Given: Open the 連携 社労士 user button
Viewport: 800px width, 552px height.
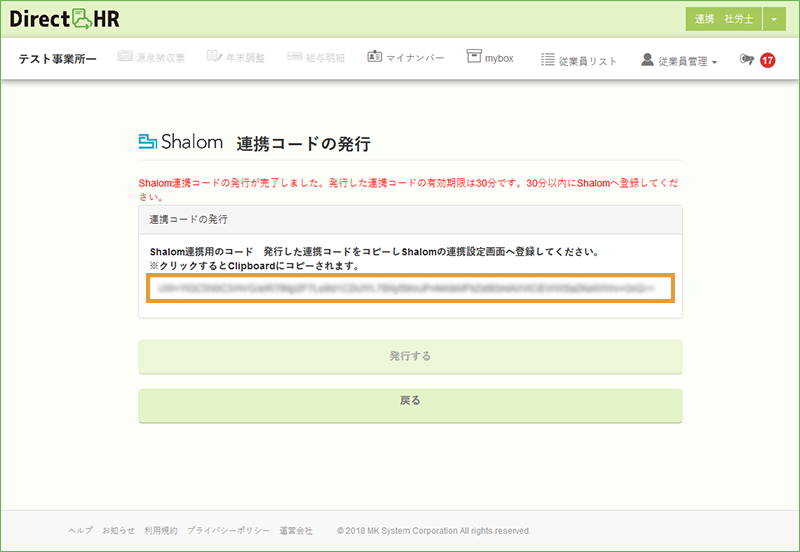Looking at the screenshot, I should (x=723, y=19).
